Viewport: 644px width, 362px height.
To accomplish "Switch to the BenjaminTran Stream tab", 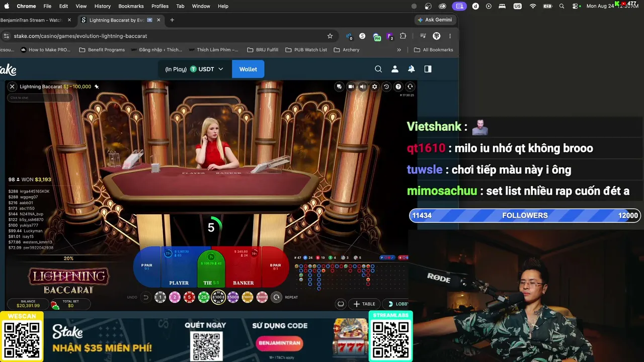I will (35, 20).
